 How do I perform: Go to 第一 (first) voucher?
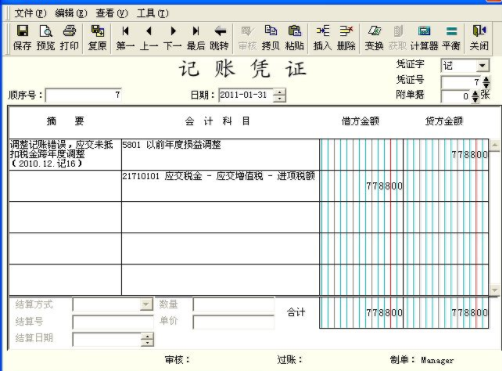coord(125,38)
